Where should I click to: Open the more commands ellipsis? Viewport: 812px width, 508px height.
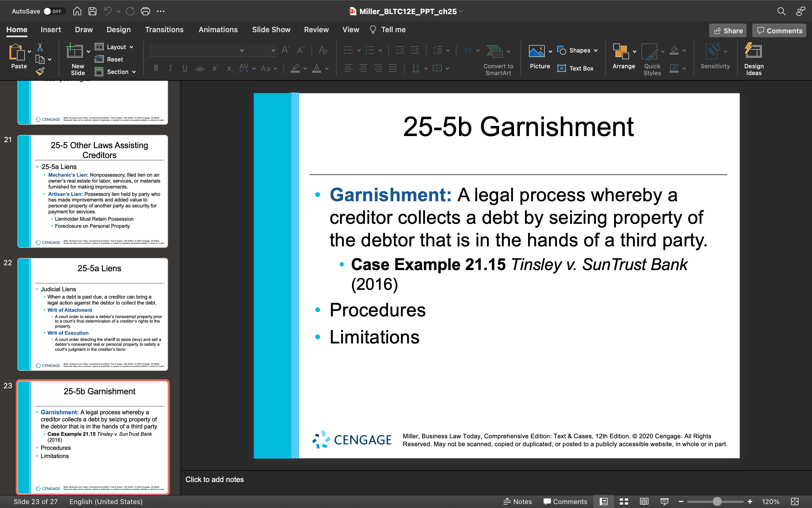pyautogui.click(x=161, y=11)
